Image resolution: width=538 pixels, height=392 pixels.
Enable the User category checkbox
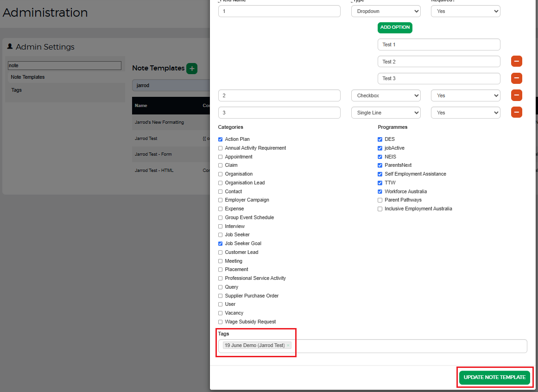pos(220,304)
